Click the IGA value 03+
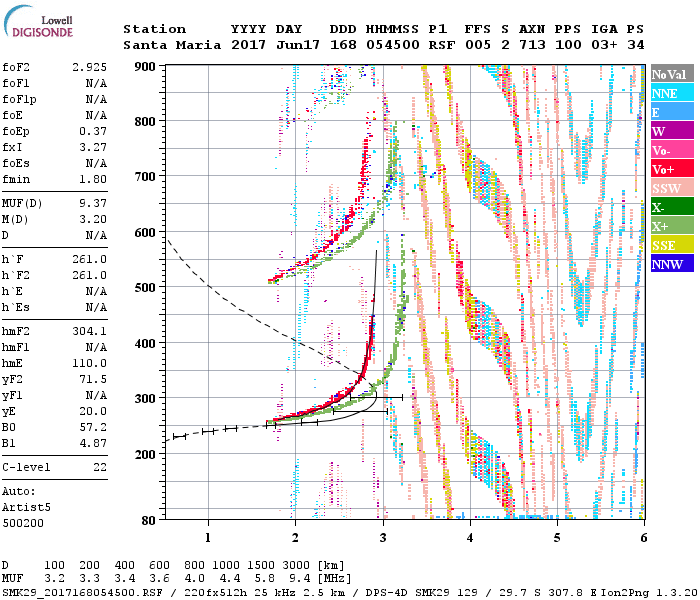The image size is (700, 600). tap(604, 45)
